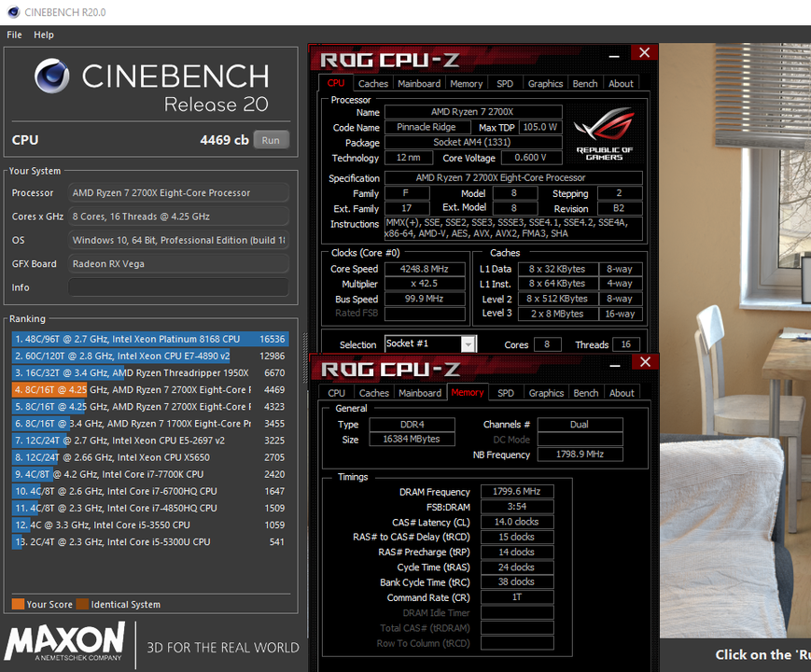The height and width of the screenshot is (672, 811).
Task: Open About tab in the processor CPU-Z window
Action: click(x=621, y=83)
